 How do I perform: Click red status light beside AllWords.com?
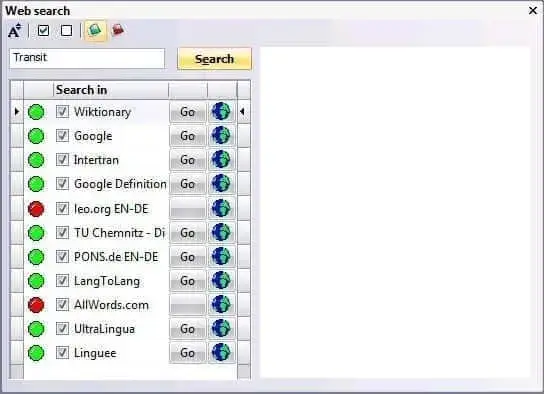point(36,305)
